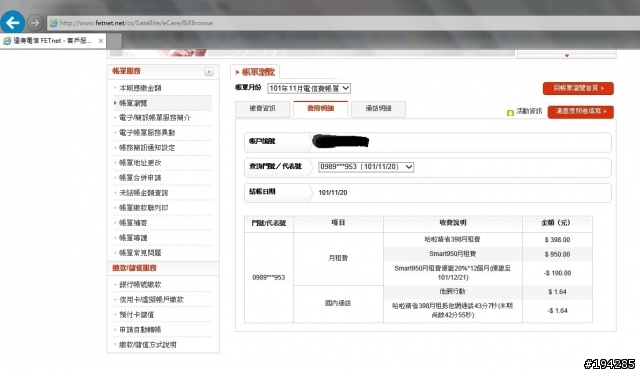
Task: Open the 0989***953 number dropdown
Action: point(366,167)
